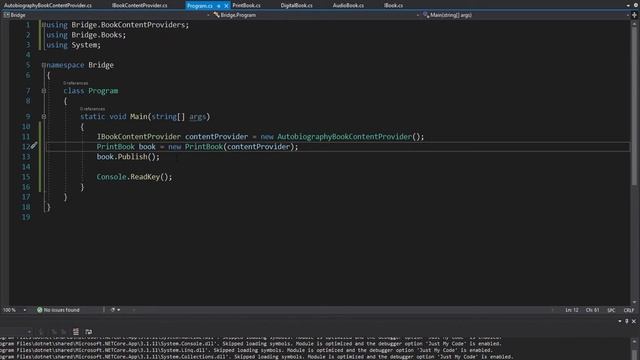This screenshot has height=360, width=640.
Task: Collapse the class Program block
Action: (44, 91)
